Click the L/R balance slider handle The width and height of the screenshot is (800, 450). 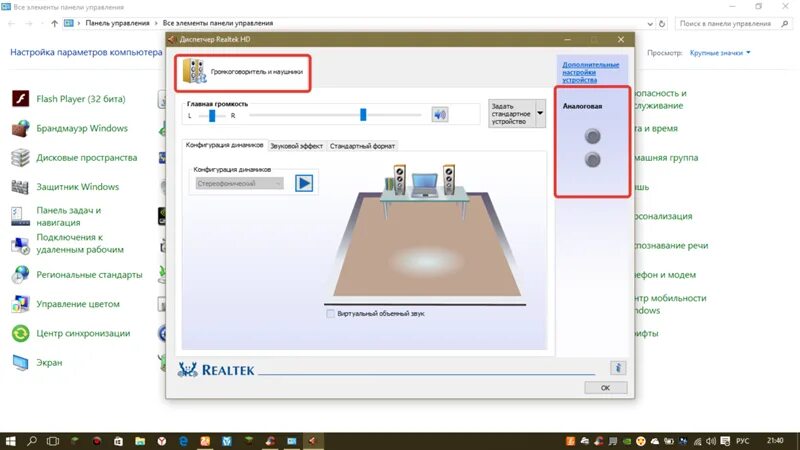point(212,116)
